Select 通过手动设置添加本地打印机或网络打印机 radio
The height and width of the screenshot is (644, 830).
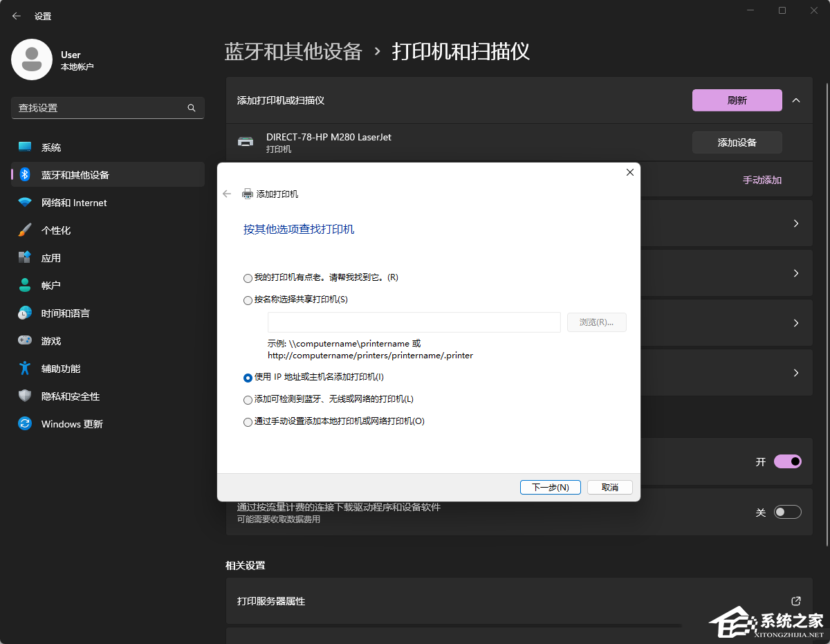248,422
